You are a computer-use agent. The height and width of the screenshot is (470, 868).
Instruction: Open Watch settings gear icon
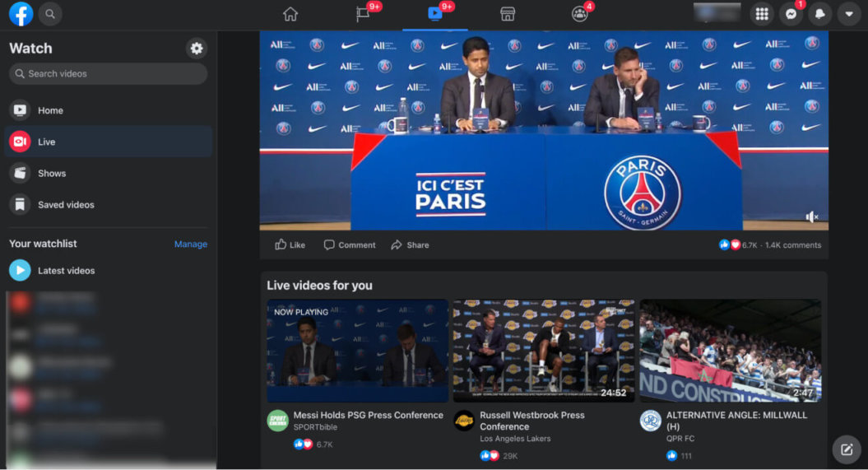[x=197, y=49]
